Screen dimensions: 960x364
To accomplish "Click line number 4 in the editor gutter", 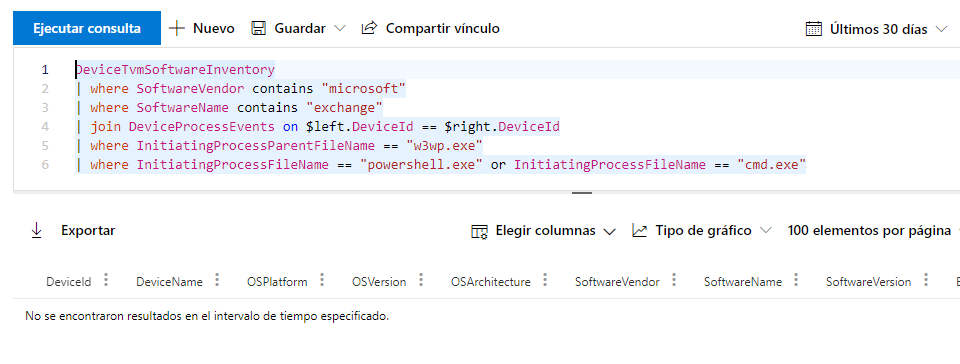I will click(x=45, y=127).
